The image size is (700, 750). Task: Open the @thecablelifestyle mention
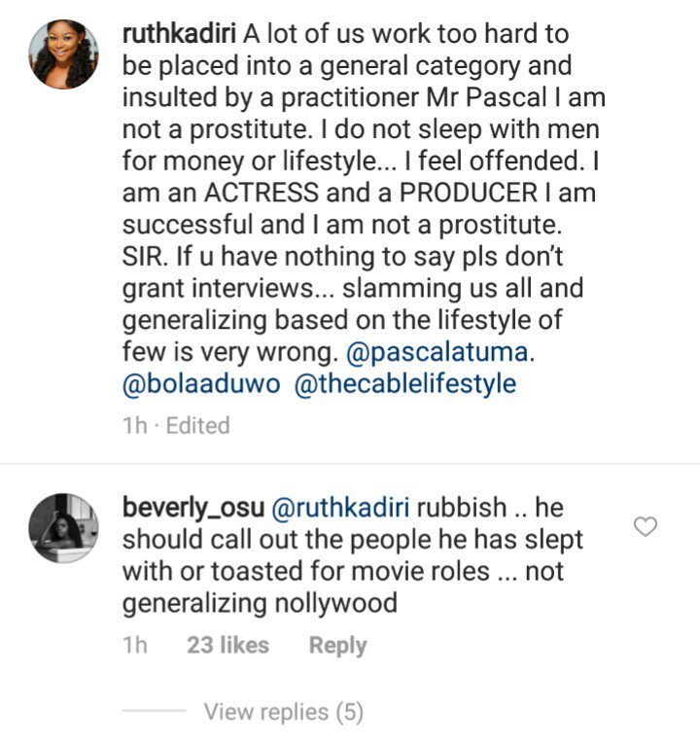pos(404,384)
